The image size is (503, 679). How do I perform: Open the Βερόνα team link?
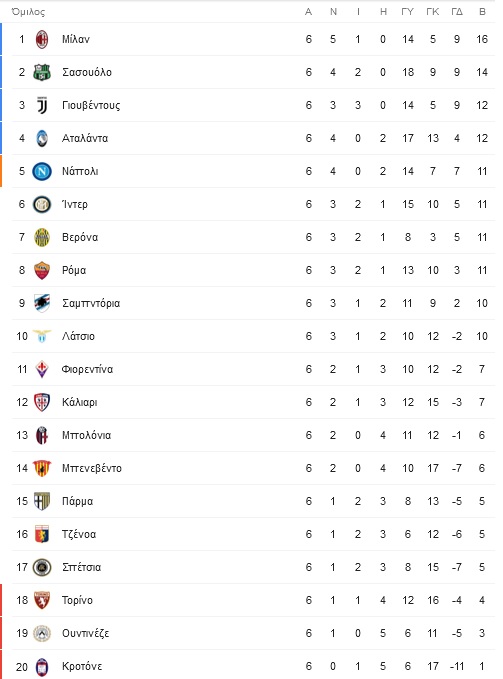[x=80, y=237]
